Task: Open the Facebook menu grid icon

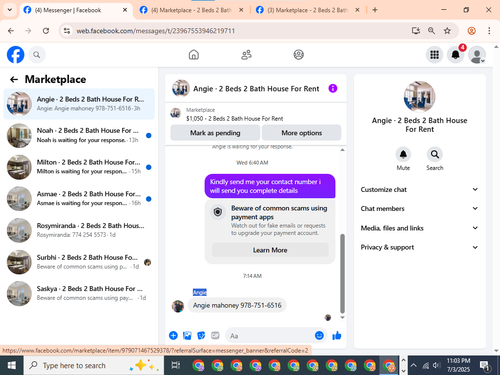Action: click(x=434, y=55)
